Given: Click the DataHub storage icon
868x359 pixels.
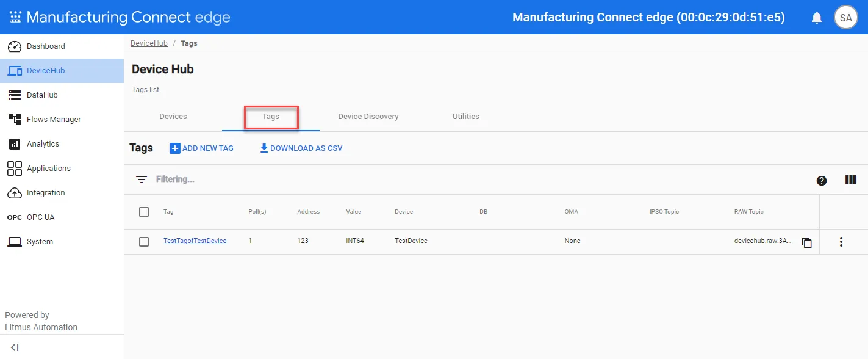Looking at the screenshot, I should point(15,95).
